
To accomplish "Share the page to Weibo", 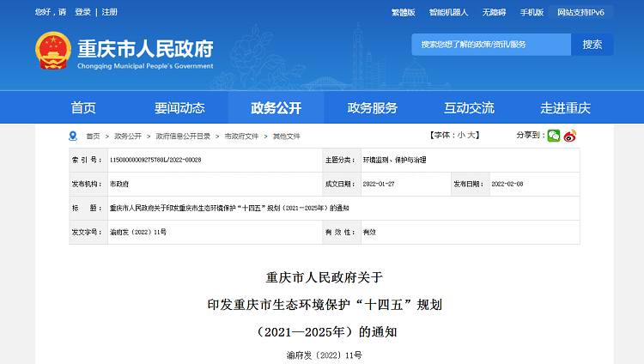I will click(569, 136).
